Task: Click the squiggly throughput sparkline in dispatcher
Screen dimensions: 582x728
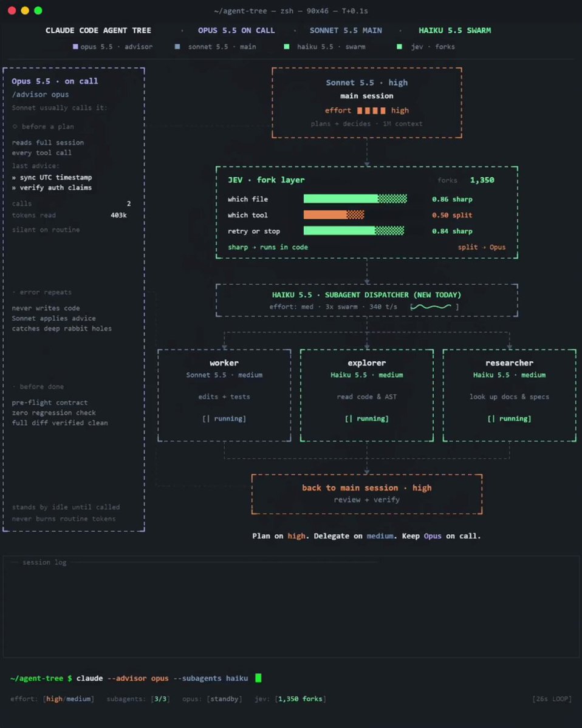Action: tap(431, 307)
